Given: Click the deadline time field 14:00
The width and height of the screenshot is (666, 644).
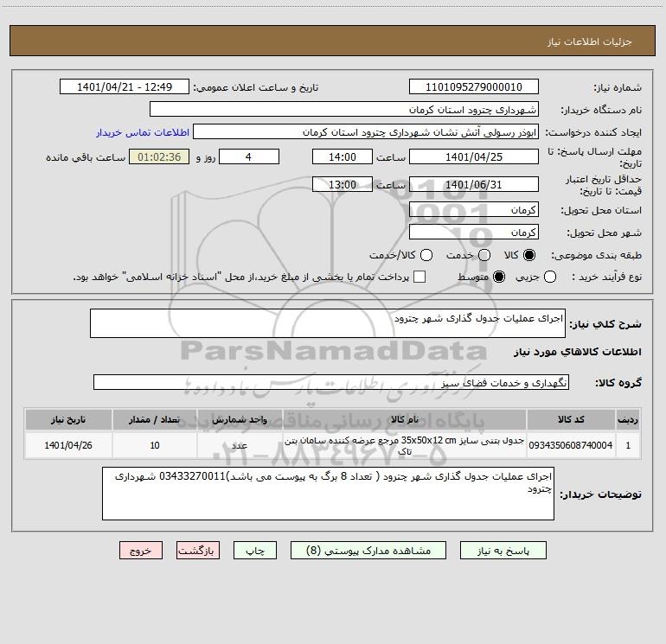Looking at the screenshot, I should point(343,156).
